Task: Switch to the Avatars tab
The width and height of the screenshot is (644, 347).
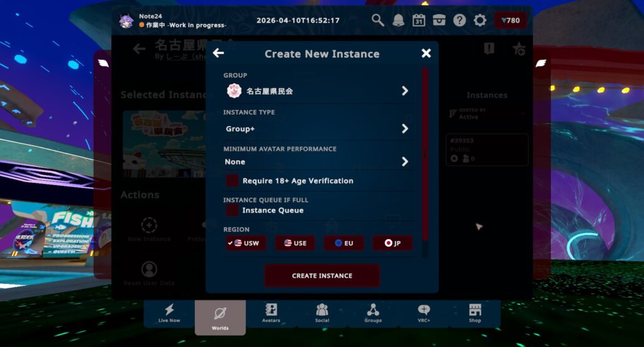Action: pos(271,313)
